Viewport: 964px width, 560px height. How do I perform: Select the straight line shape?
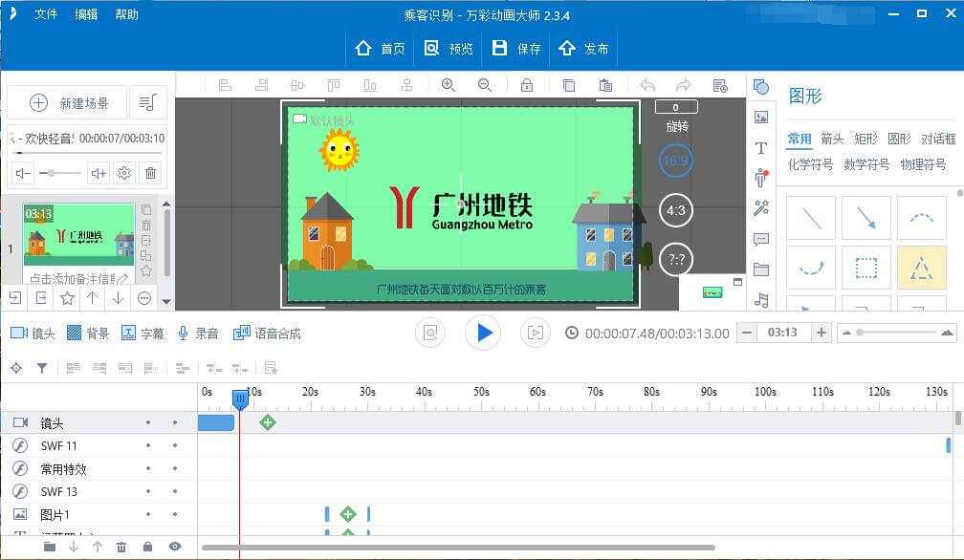(x=811, y=217)
